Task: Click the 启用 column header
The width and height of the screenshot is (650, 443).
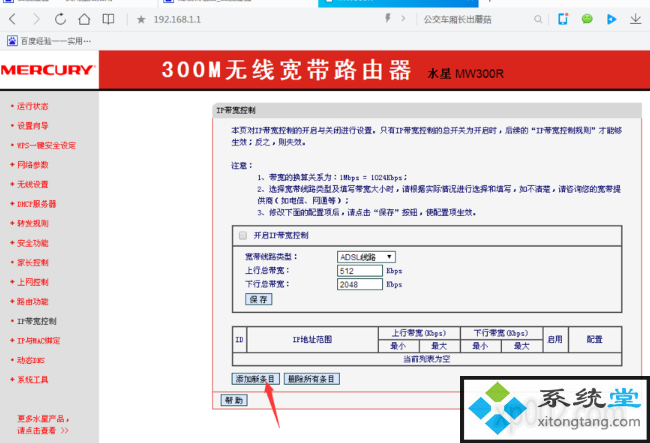Action: [x=555, y=339]
